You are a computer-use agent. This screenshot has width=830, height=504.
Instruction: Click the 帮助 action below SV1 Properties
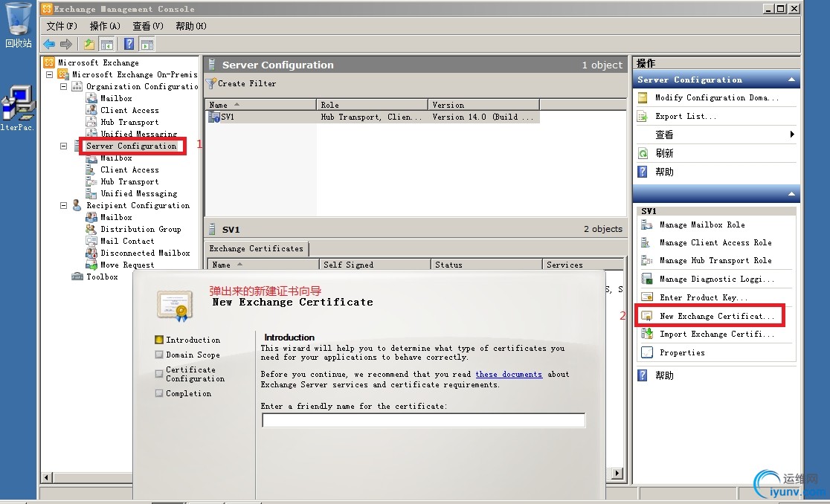click(664, 375)
